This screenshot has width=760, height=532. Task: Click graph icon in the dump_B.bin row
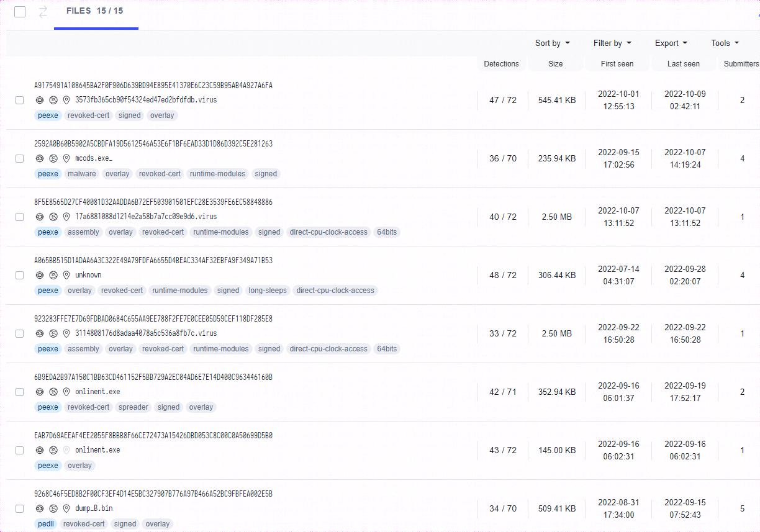53,508
